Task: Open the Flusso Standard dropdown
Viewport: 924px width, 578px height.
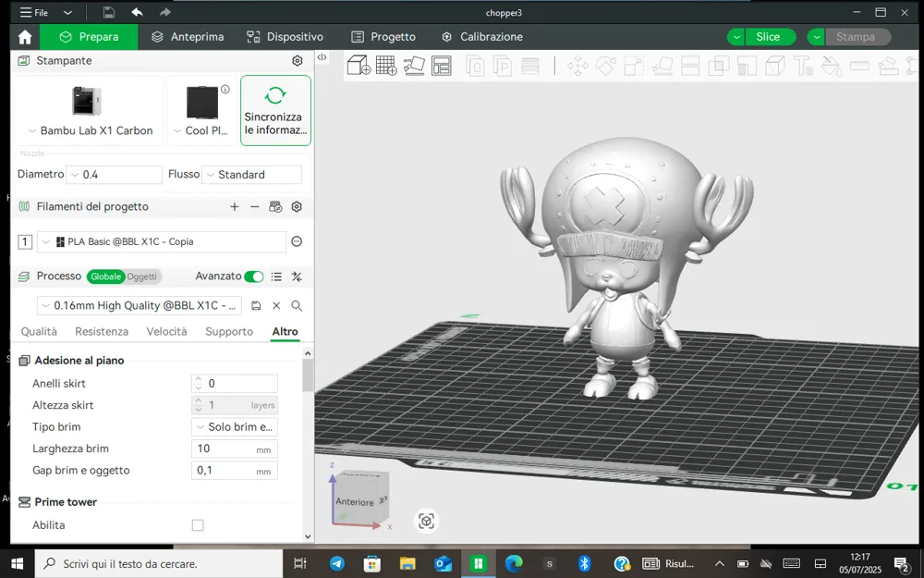Action: (x=251, y=175)
